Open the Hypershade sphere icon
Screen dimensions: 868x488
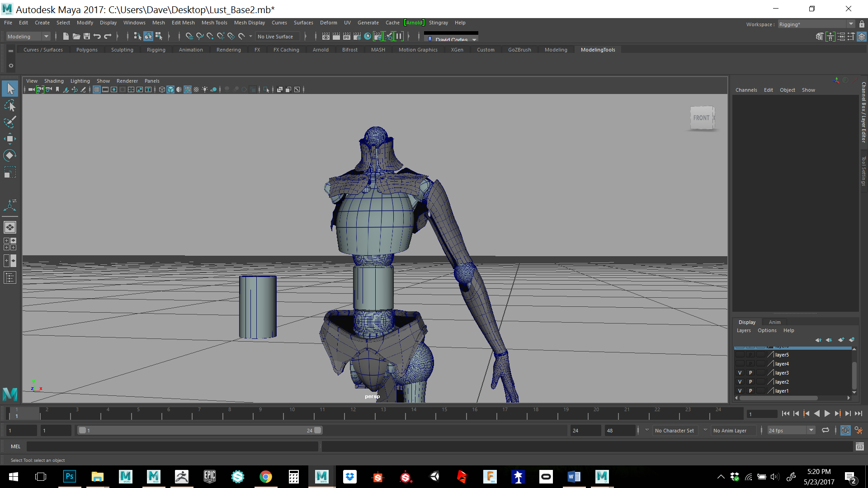pyautogui.click(x=368, y=37)
